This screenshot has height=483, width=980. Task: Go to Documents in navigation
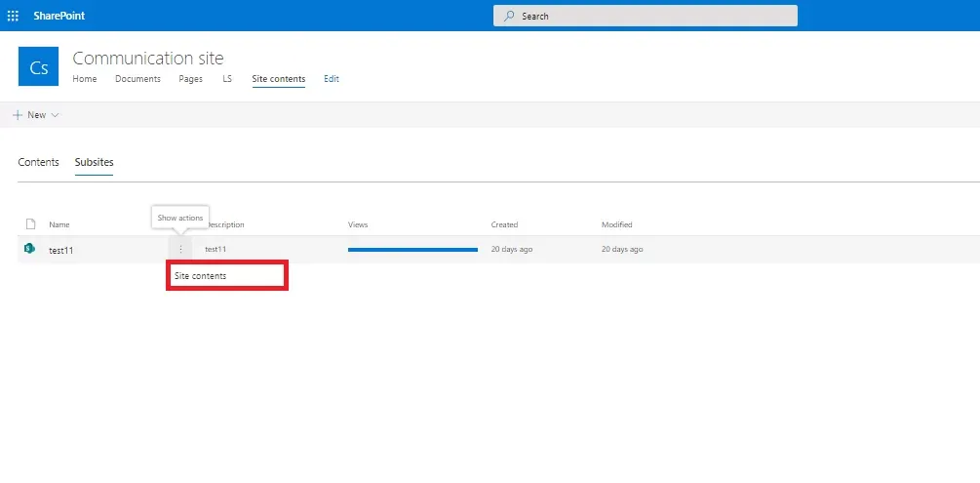click(137, 79)
